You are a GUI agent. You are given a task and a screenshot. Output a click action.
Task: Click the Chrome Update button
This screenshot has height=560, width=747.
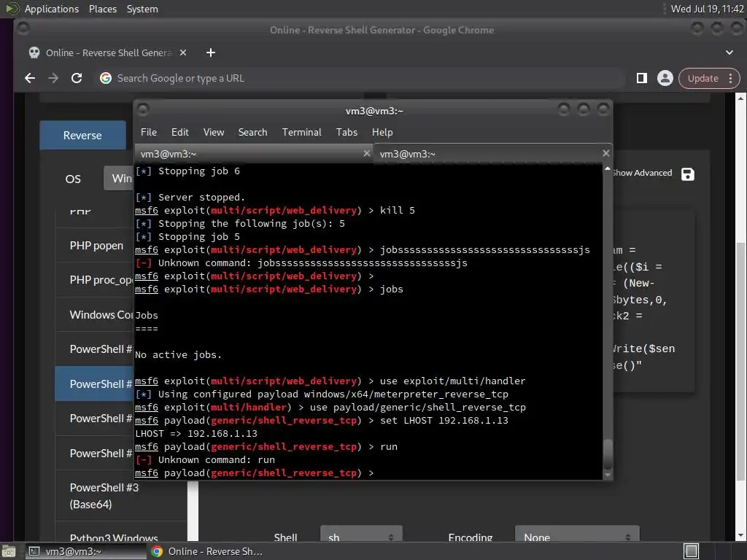tap(703, 78)
